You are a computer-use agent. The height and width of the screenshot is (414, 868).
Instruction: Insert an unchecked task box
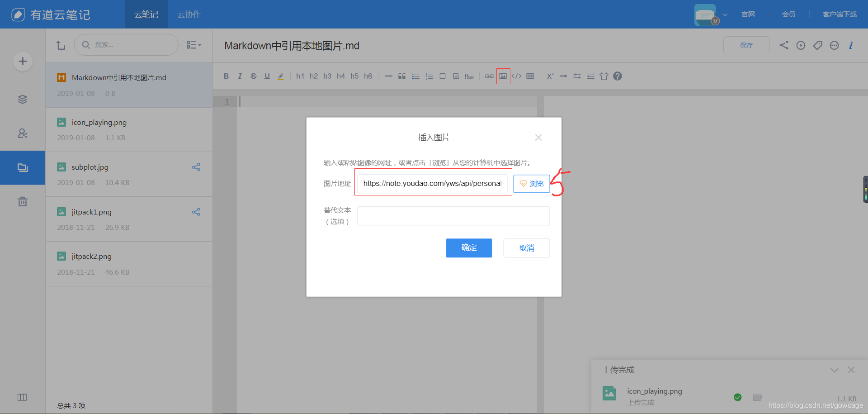443,76
